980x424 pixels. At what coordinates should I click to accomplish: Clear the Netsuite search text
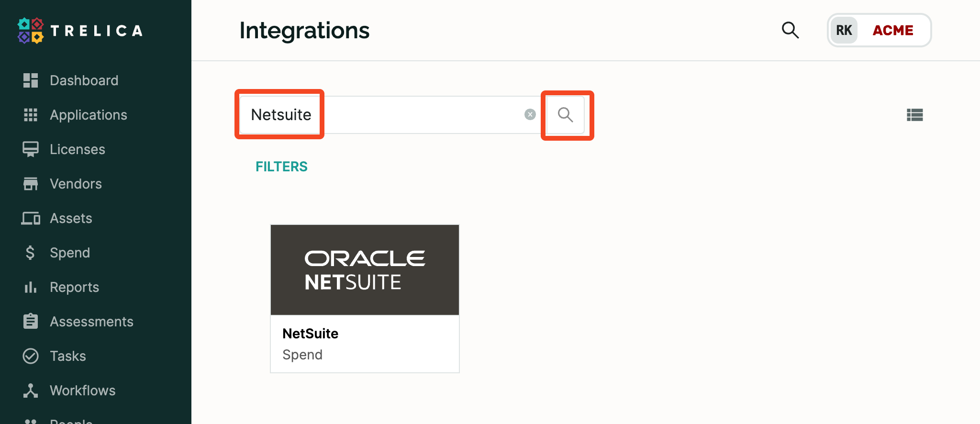tap(529, 114)
